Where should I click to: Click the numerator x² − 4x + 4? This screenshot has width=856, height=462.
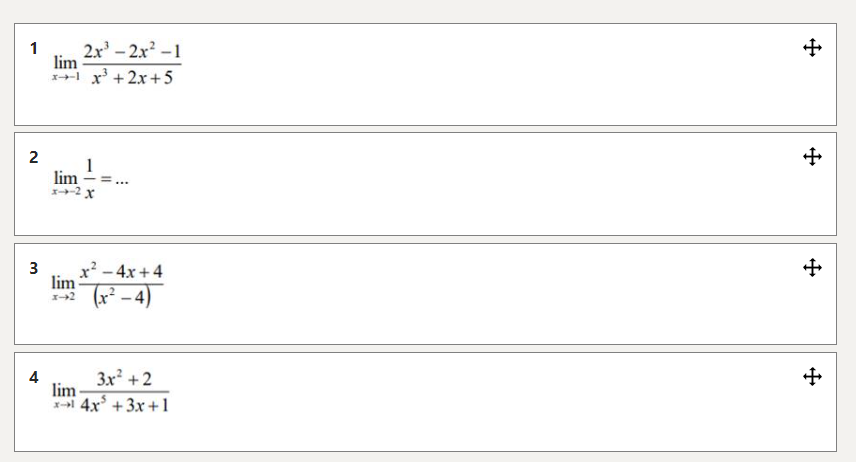pyautogui.click(x=122, y=272)
